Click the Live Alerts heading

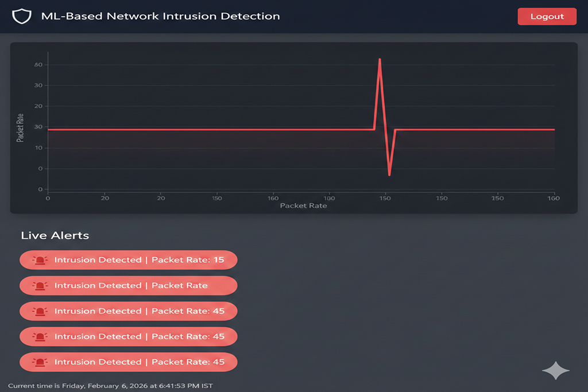click(x=55, y=235)
